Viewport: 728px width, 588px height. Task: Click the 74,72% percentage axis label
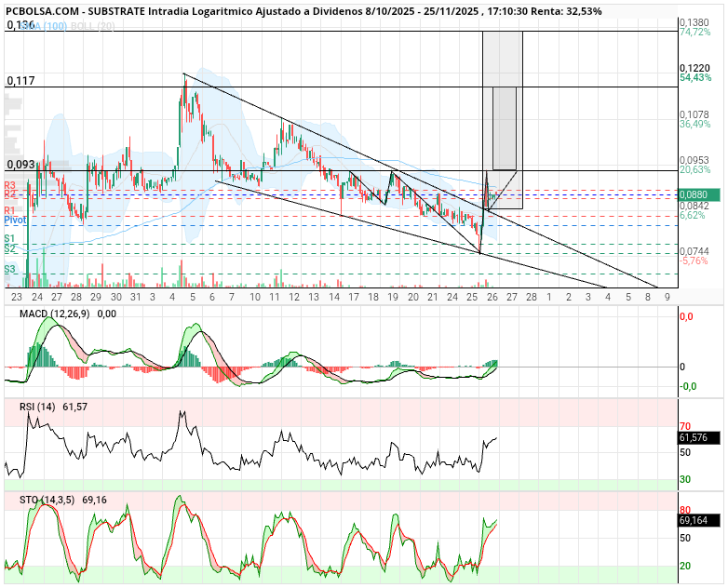(694, 33)
